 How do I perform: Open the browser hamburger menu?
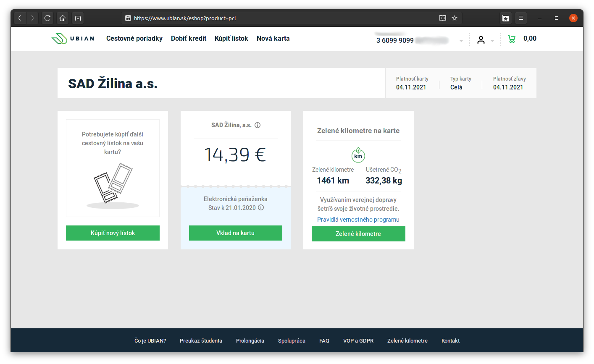click(x=521, y=18)
